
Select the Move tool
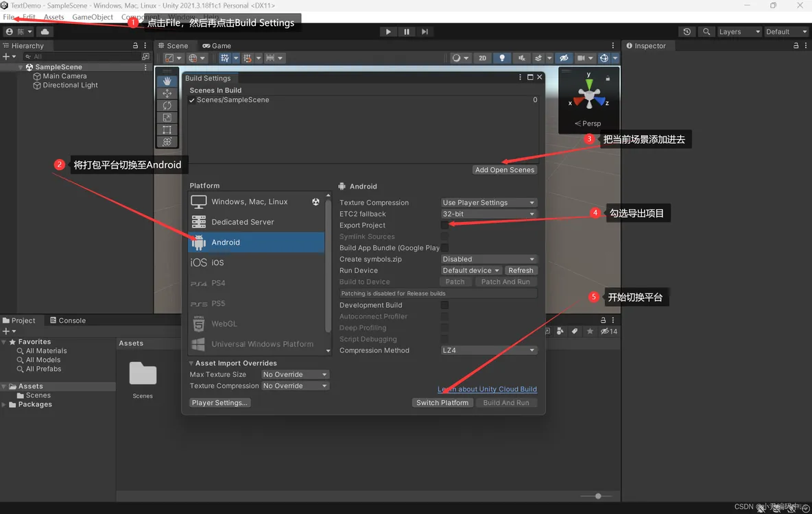coord(167,93)
